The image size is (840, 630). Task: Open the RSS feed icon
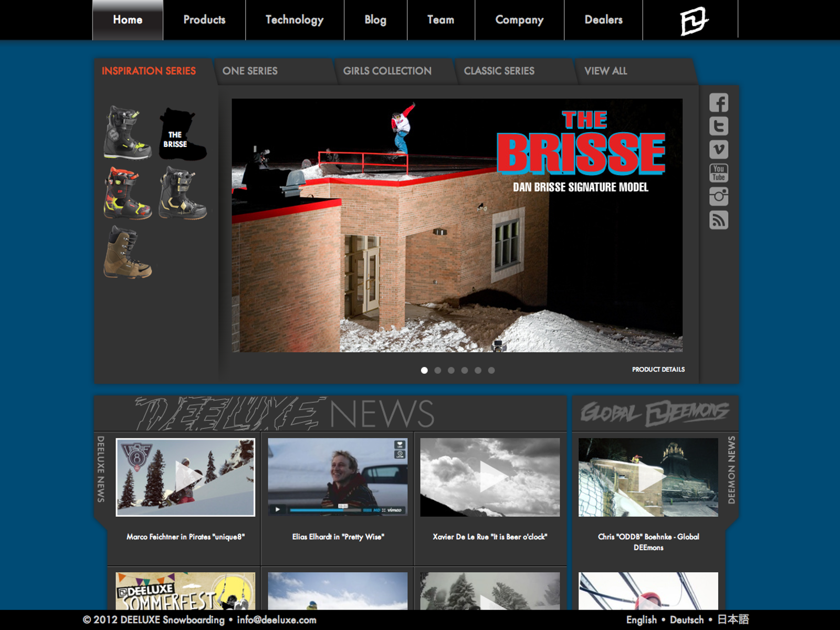[x=719, y=220]
